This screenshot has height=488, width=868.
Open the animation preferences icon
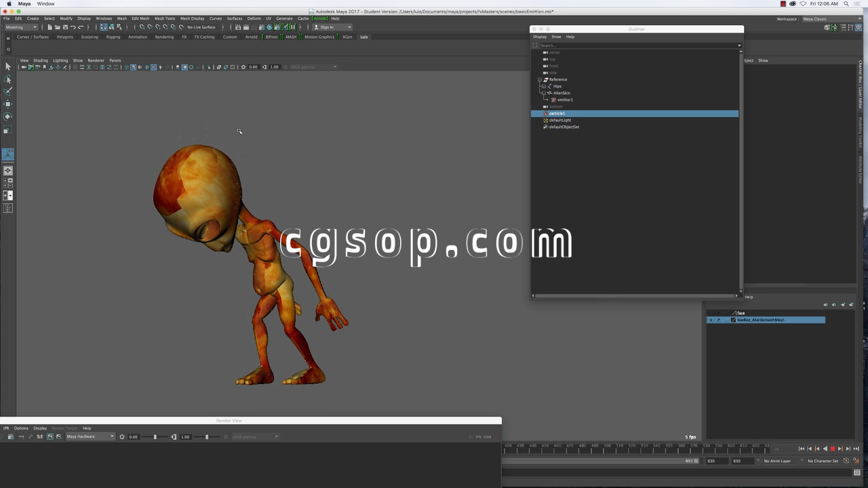click(856, 461)
